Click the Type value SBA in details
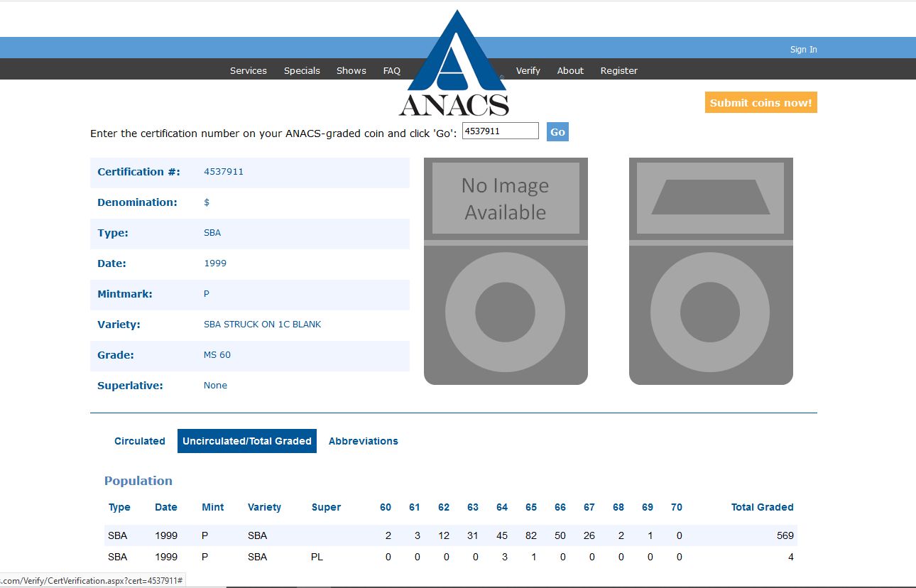Image resolution: width=916 pixels, height=588 pixels. [212, 232]
